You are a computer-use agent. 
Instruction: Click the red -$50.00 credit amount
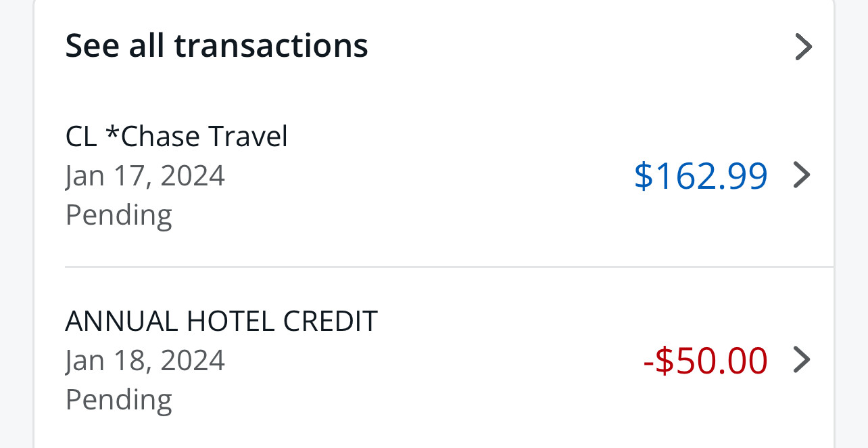tap(706, 360)
